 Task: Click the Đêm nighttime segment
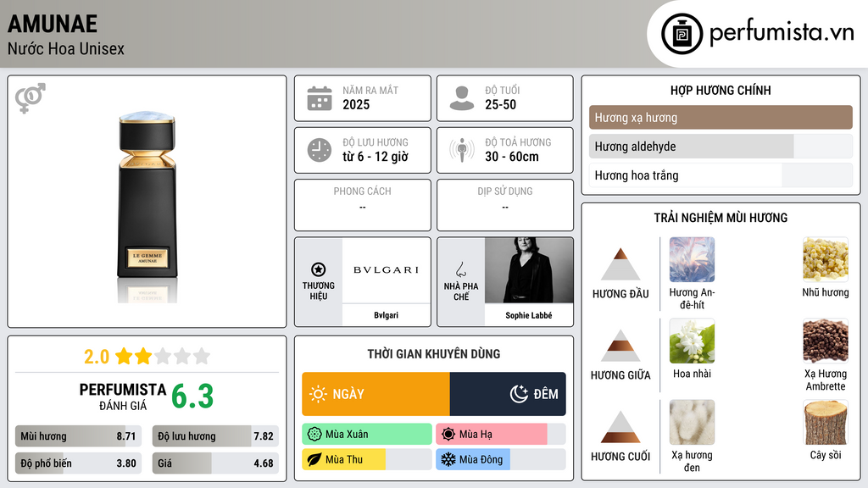pyautogui.click(x=508, y=394)
